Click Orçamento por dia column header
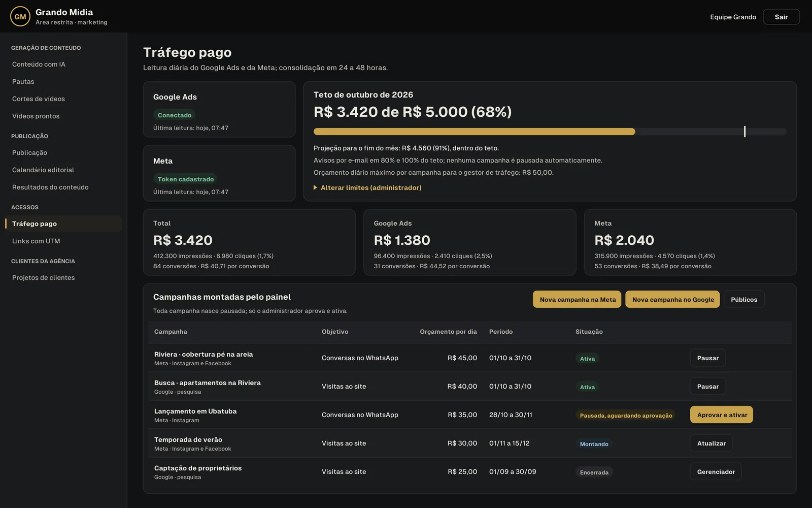 pyautogui.click(x=448, y=332)
